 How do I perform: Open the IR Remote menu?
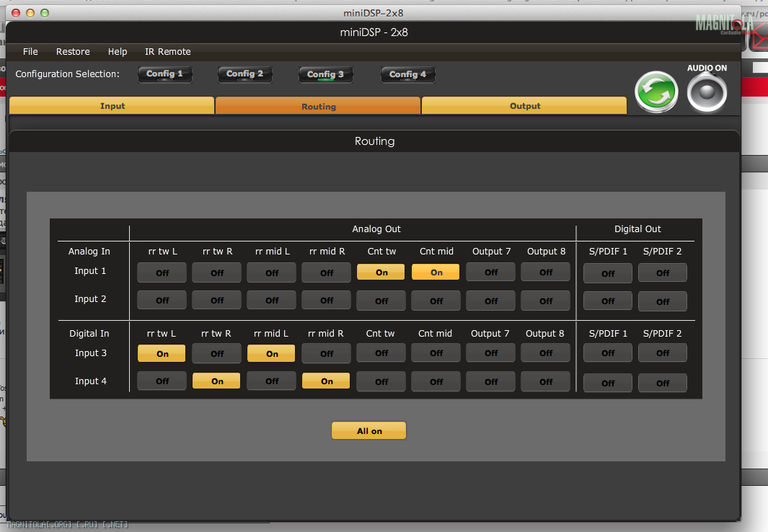tap(167, 51)
